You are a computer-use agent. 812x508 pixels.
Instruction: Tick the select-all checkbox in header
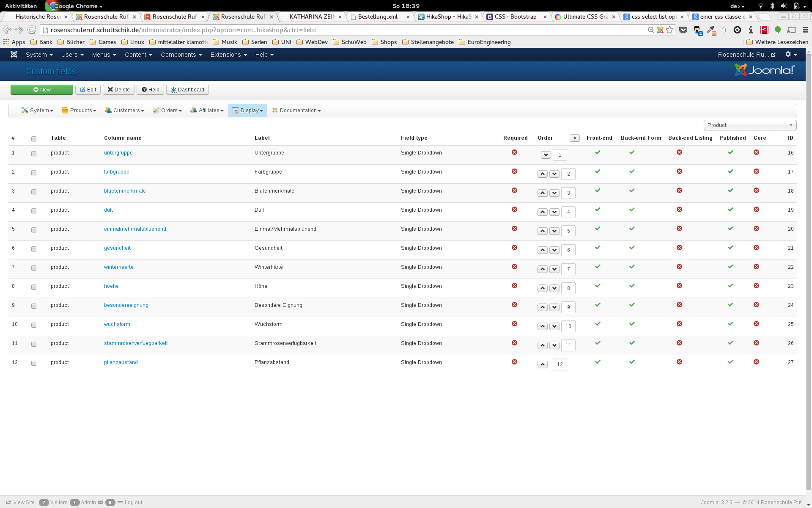(x=34, y=139)
